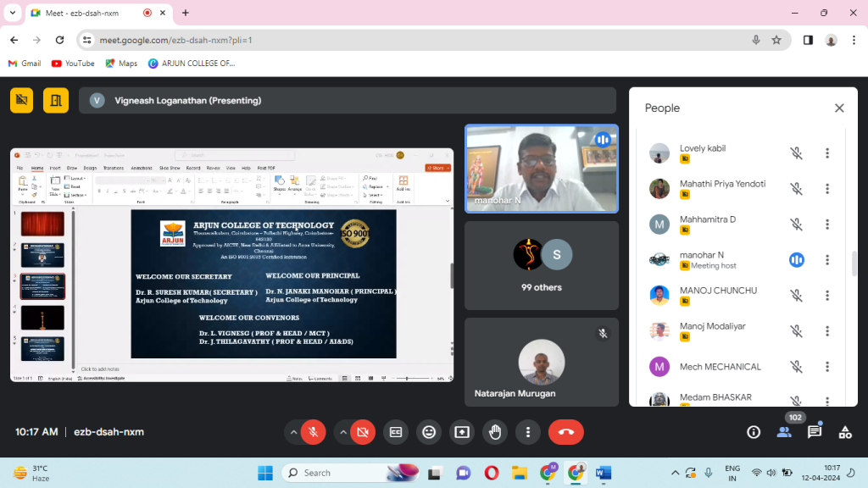Open Microsoft Word from the taskbar

click(x=604, y=473)
